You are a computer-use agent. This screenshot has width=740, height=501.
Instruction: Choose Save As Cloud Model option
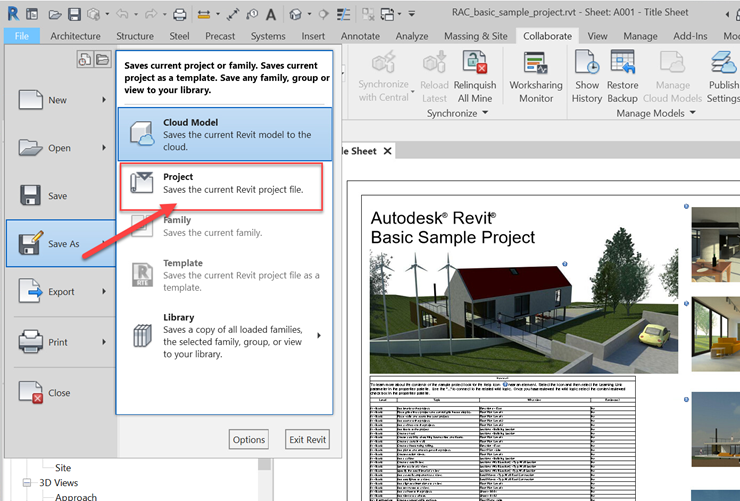coord(225,134)
